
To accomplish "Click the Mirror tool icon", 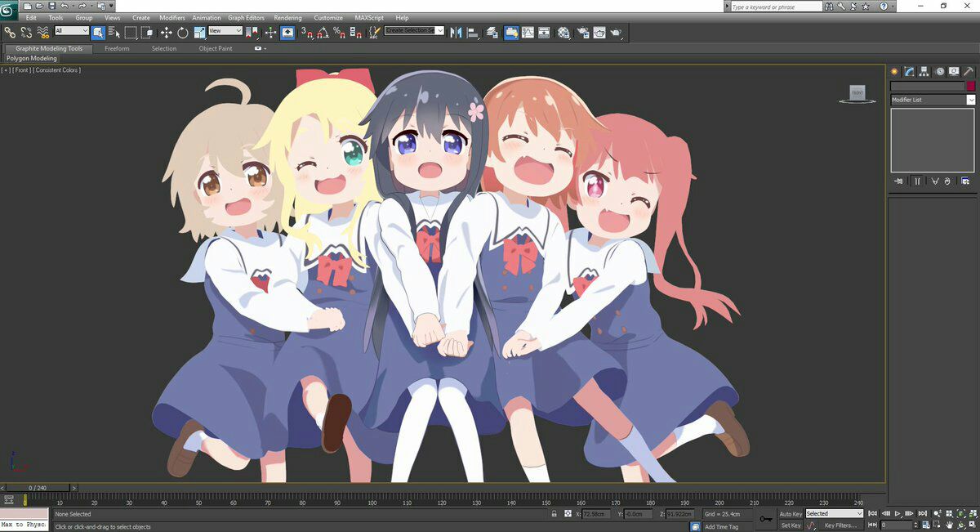I will (456, 33).
